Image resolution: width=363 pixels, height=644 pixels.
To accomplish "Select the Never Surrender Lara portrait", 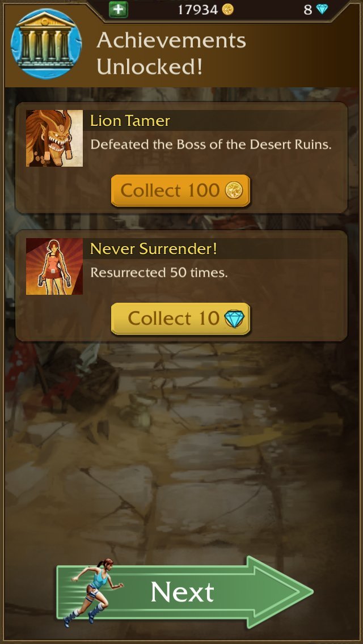I will pos(54,266).
